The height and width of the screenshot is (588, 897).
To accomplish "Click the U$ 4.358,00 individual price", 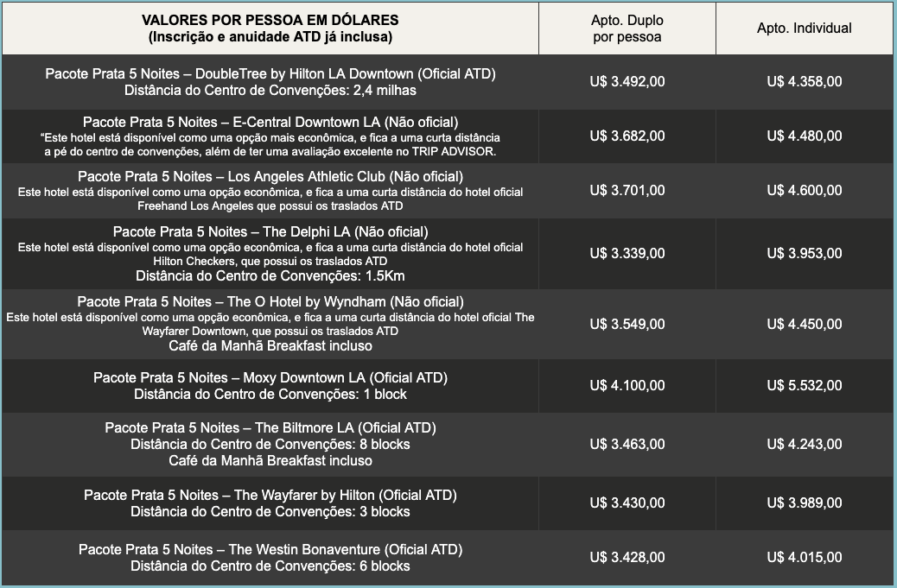I will point(804,82).
